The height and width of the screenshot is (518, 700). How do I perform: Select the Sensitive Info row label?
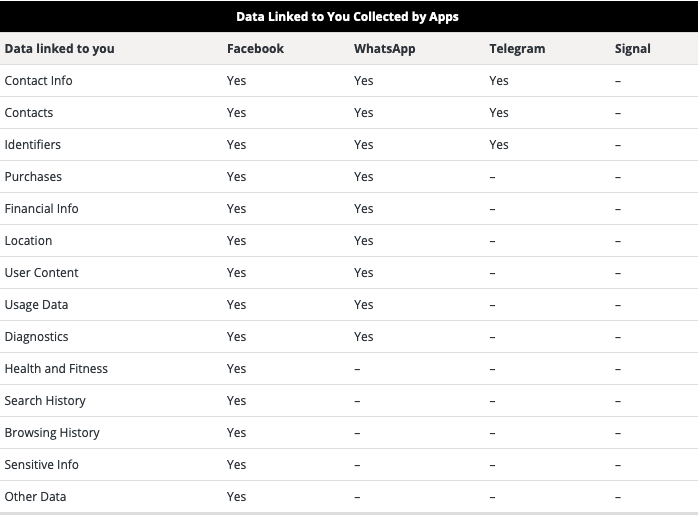pos(42,465)
